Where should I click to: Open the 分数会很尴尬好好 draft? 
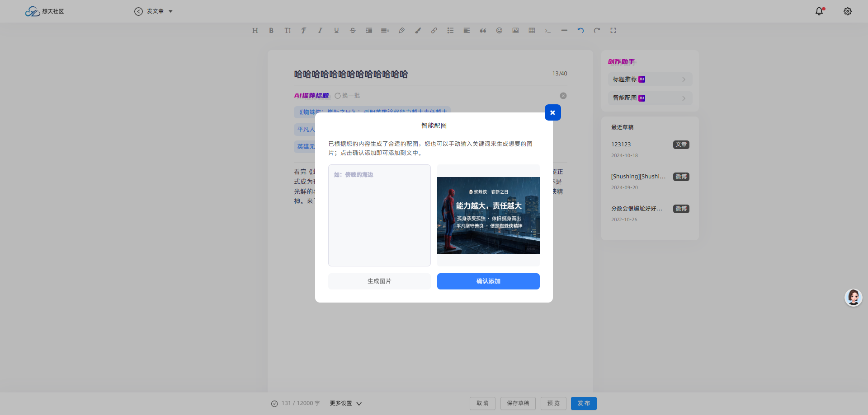(637, 209)
